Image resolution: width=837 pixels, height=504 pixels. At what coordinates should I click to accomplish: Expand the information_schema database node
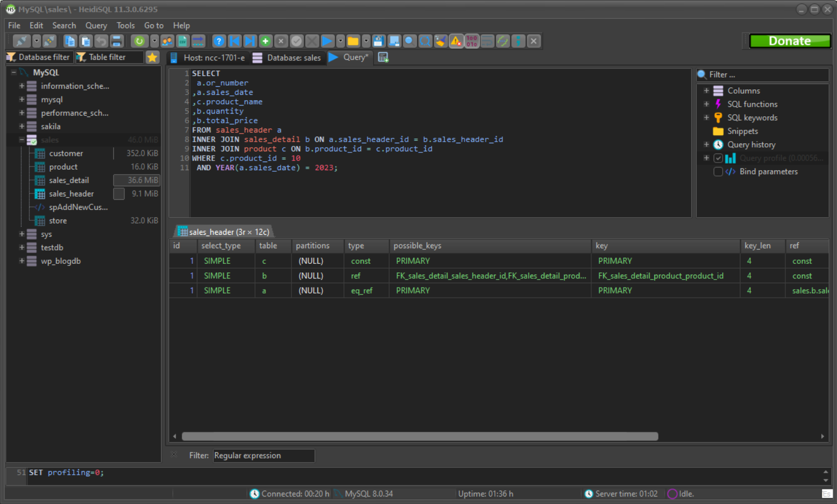point(22,86)
